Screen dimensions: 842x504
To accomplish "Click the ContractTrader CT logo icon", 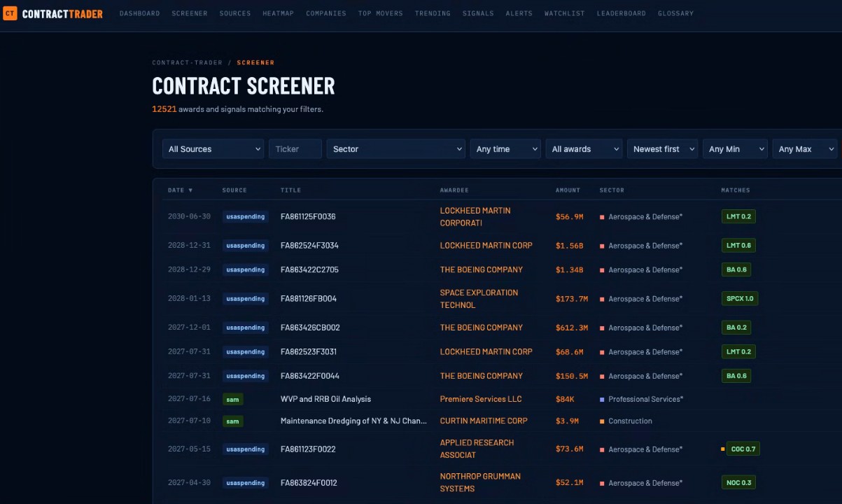I will click(10, 13).
